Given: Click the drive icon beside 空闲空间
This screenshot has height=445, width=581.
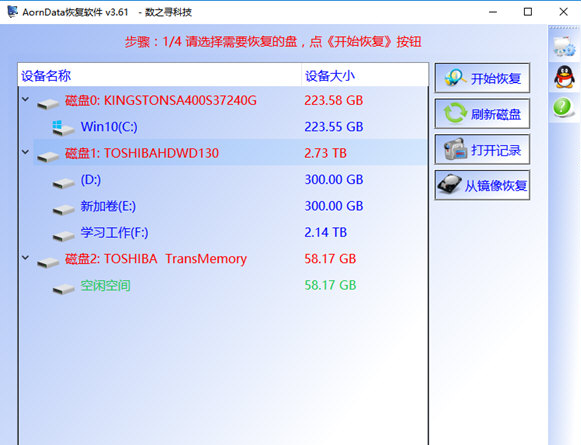Looking at the screenshot, I should (63, 288).
